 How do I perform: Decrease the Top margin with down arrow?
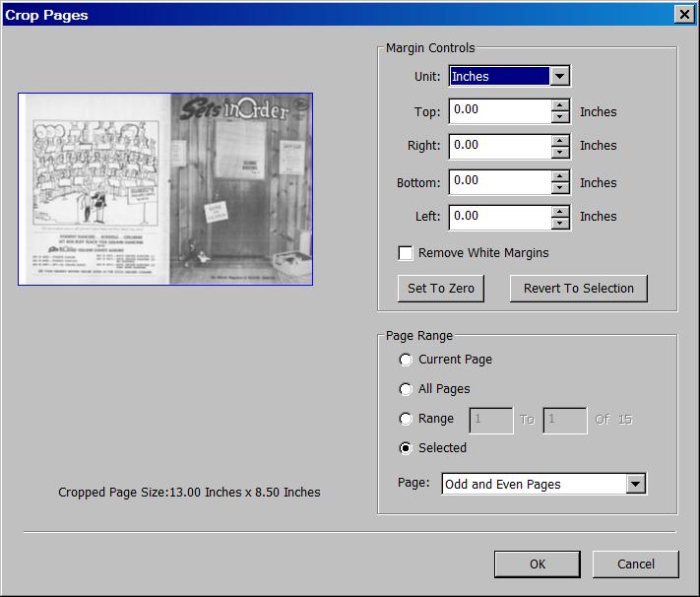[x=560, y=117]
